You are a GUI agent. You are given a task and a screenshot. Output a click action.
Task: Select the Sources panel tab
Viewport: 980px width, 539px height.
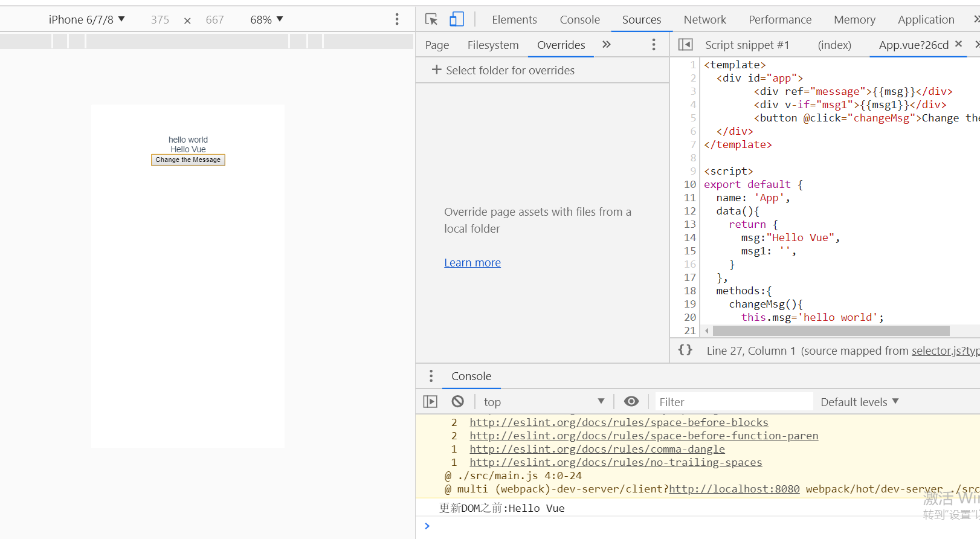pyautogui.click(x=642, y=19)
